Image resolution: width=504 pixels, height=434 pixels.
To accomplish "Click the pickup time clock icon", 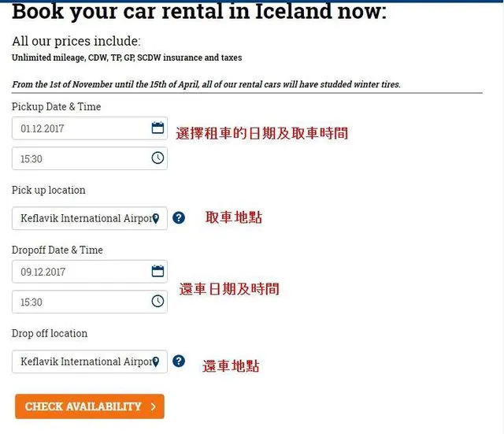I will [x=157, y=158].
